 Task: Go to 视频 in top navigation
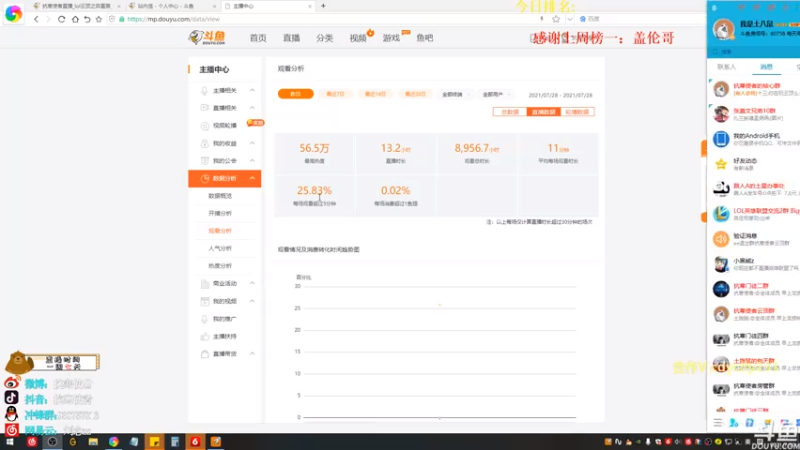coord(358,38)
